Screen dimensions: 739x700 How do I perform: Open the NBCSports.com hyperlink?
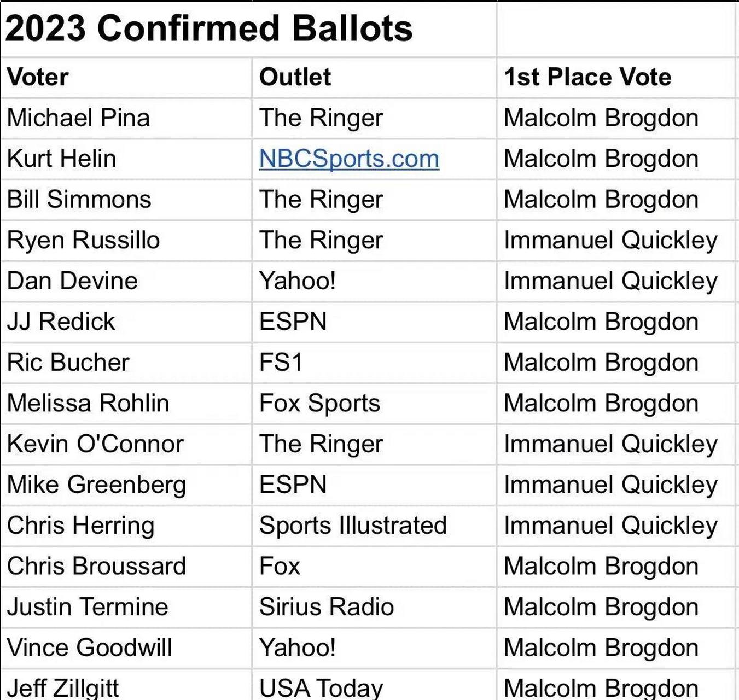pyautogui.click(x=349, y=159)
